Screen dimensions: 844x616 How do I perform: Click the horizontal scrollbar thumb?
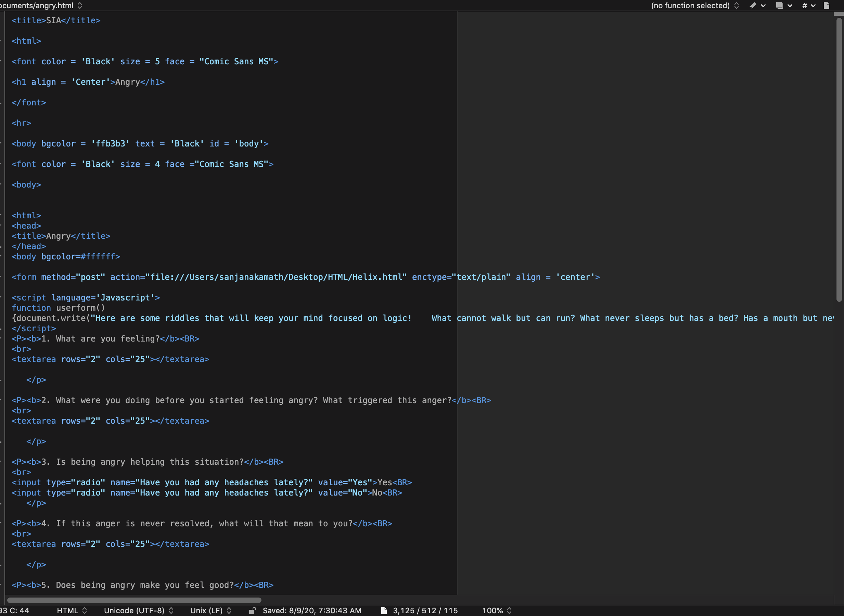click(134, 600)
